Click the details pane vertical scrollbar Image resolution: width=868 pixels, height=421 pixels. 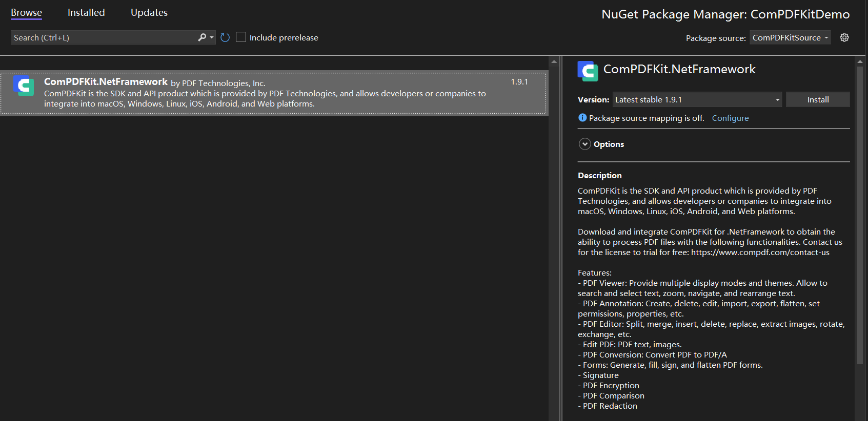(x=860, y=215)
